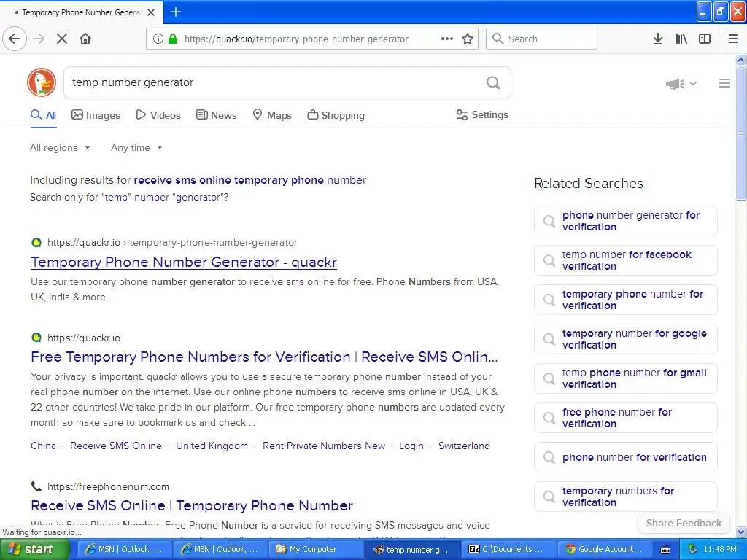Open the Switzerland sitelink
747x560 pixels.
coord(464,446)
